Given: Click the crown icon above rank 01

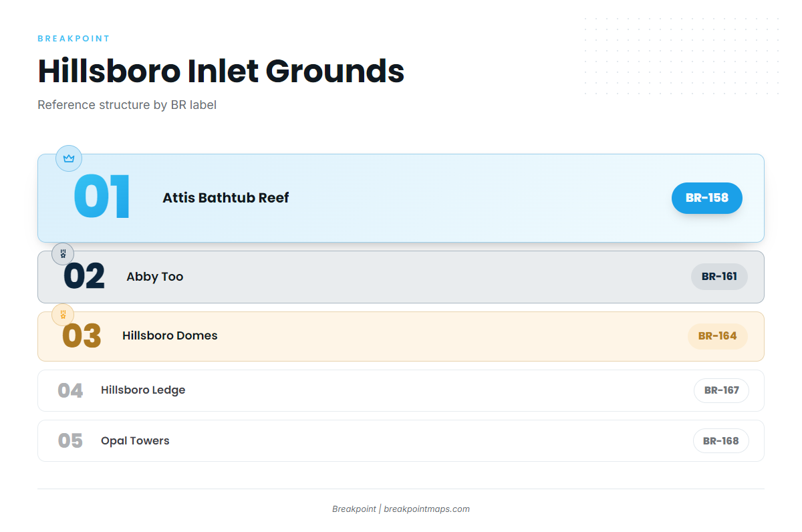Looking at the screenshot, I should pos(69,158).
